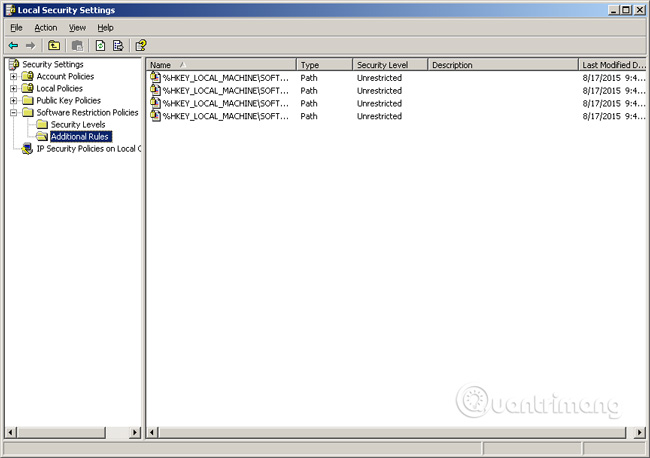The height and width of the screenshot is (458, 650).
Task: Click the Help toolbar icon
Action: [x=141, y=45]
